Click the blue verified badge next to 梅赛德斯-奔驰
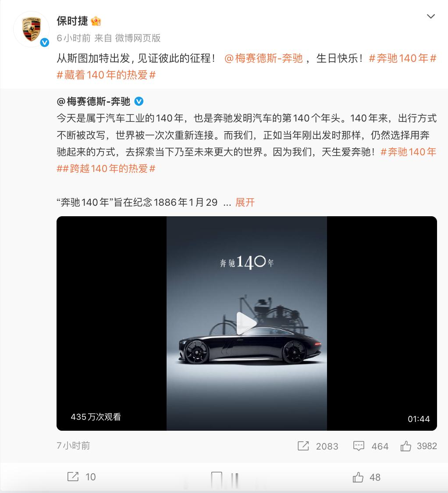 139,101
